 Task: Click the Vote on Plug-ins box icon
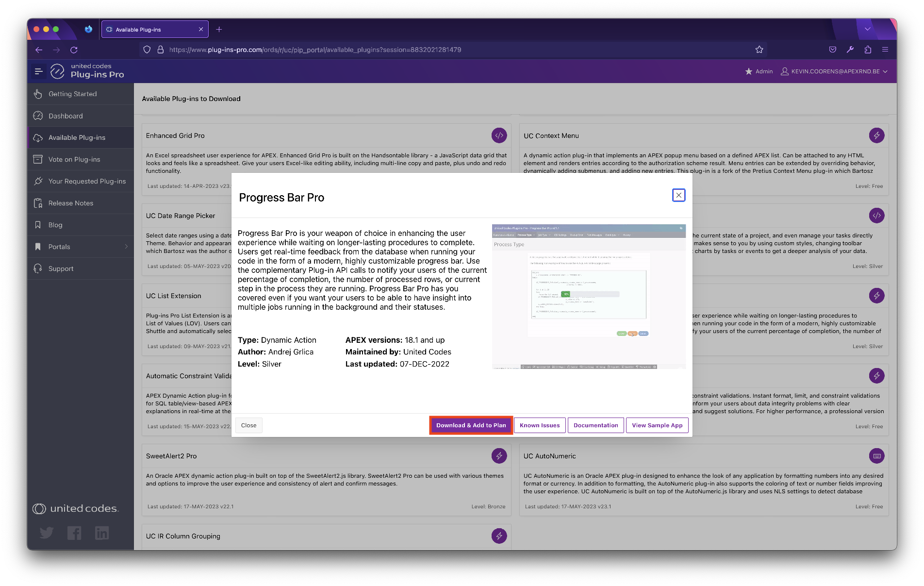click(x=38, y=159)
